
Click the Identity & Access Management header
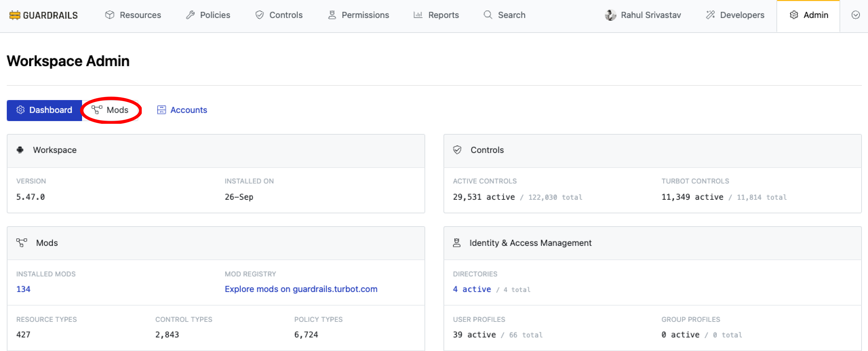(x=530, y=243)
